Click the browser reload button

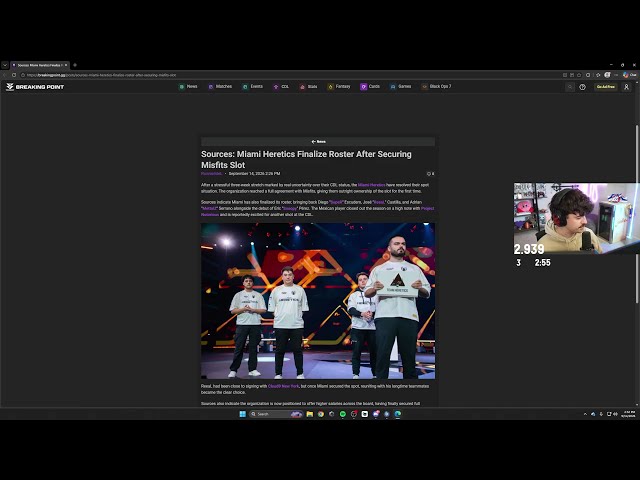[14, 75]
